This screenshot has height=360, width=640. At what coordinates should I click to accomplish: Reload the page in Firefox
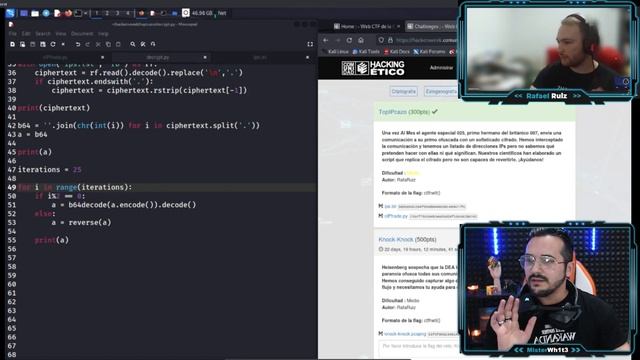click(349, 40)
